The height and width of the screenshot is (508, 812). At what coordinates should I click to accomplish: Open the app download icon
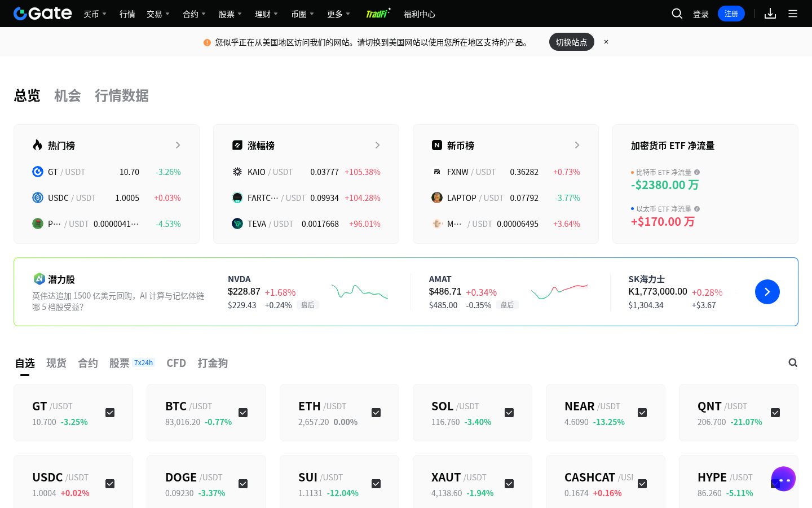(x=770, y=14)
